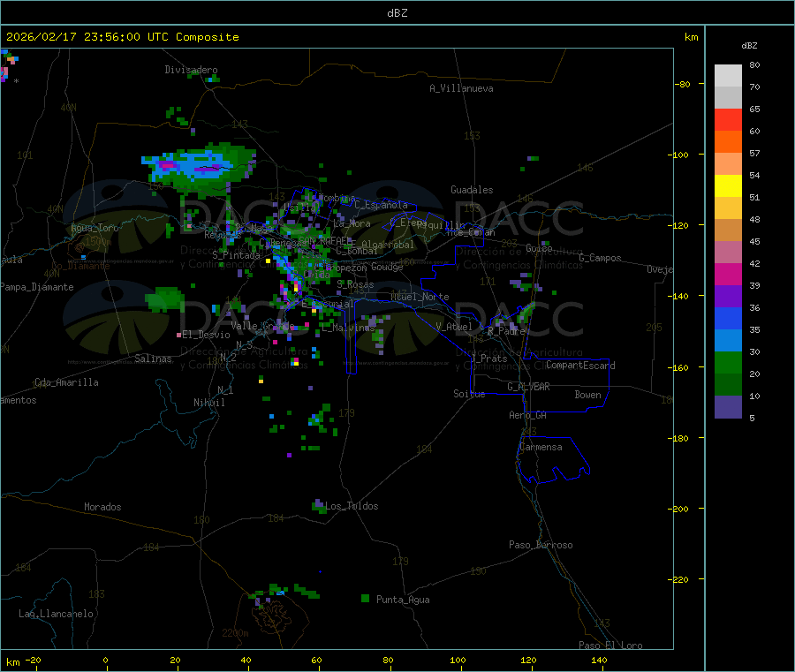Select the orange 60 dBZ legend swatch
The height and width of the screenshot is (672, 795).
[728, 141]
